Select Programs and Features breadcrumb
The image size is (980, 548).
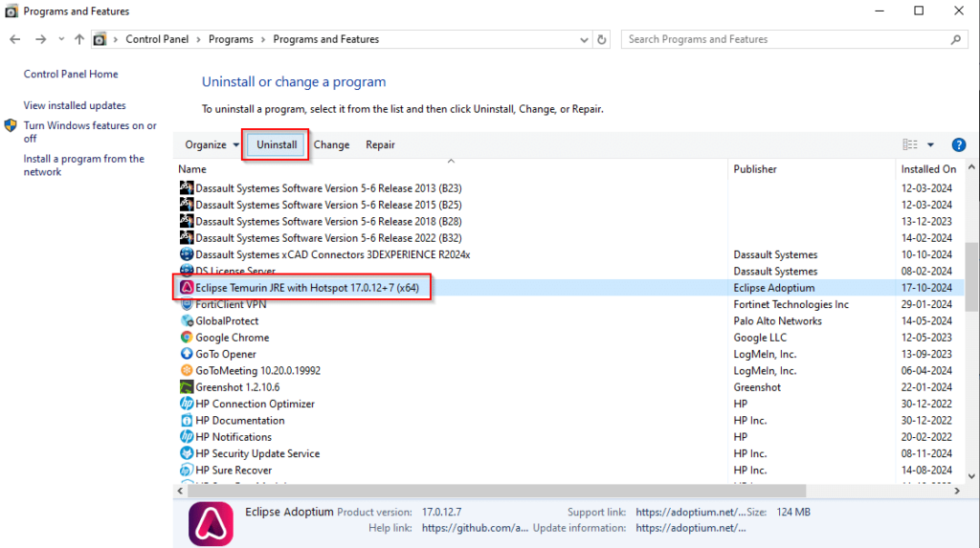pos(325,39)
